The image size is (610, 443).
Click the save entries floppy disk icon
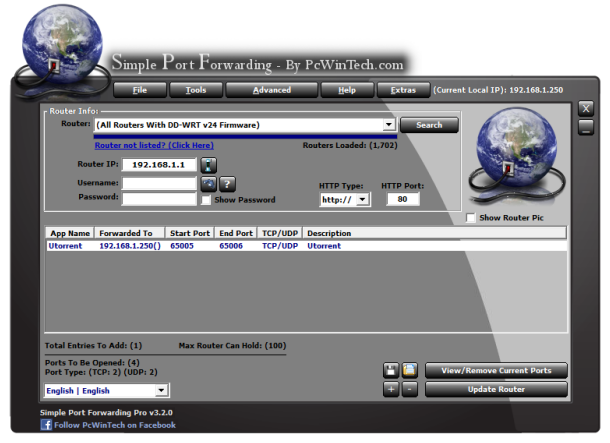391,370
